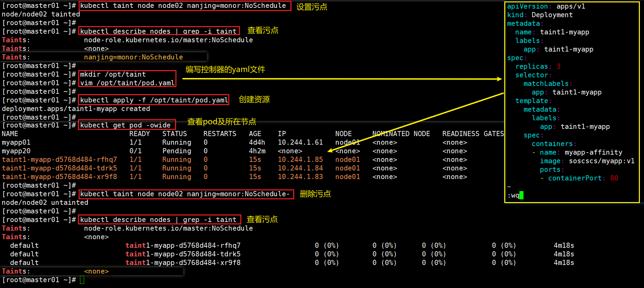The width and height of the screenshot is (644, 288).
Task: Click 'taint1-myapp-d5768d484-tdrk5' in the describe output
Action: [x=183, y=254]
